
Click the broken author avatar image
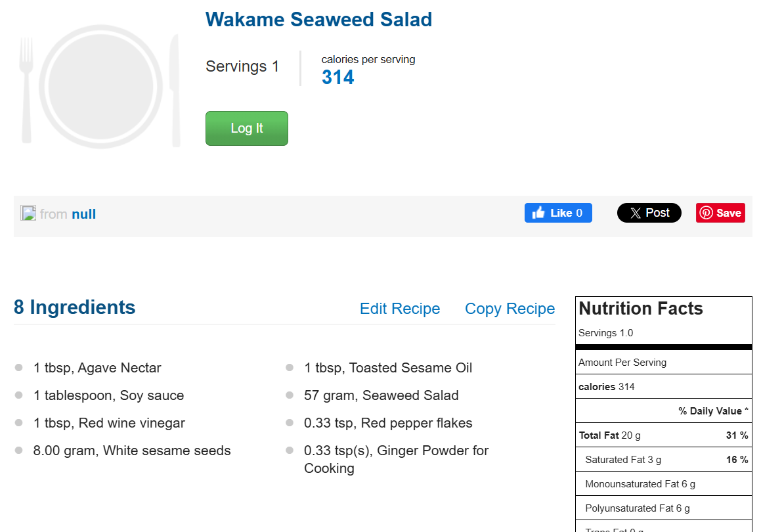click(x=28, y=213)
